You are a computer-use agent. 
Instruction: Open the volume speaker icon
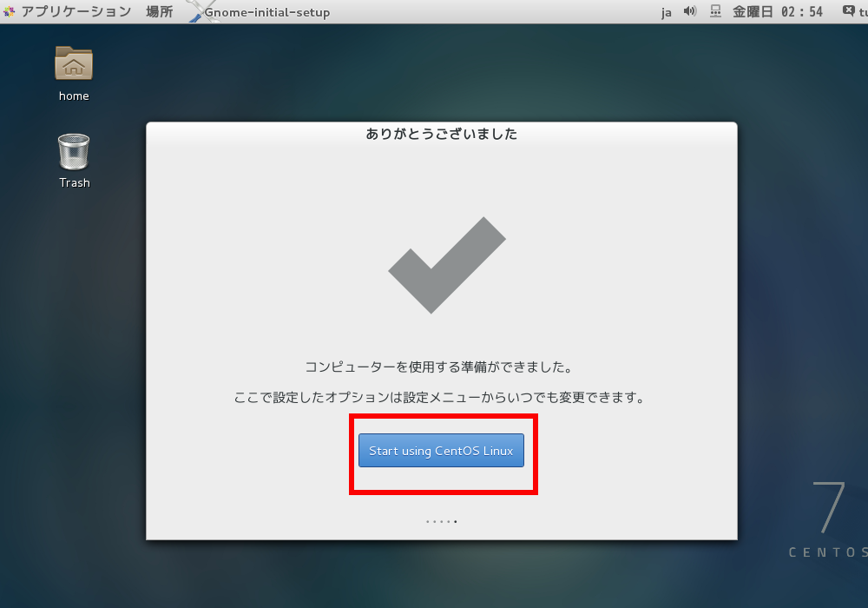point(690,11)
